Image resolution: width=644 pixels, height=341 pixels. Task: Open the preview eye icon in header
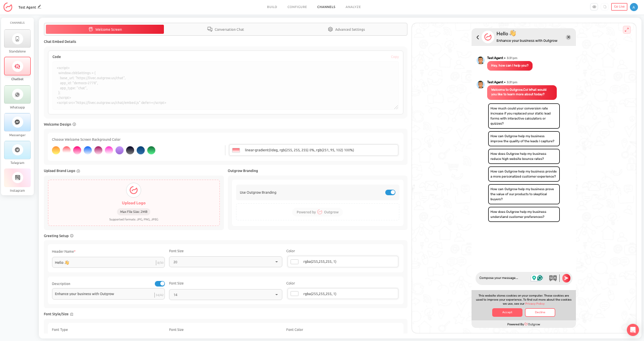click(x=595, y=7)
